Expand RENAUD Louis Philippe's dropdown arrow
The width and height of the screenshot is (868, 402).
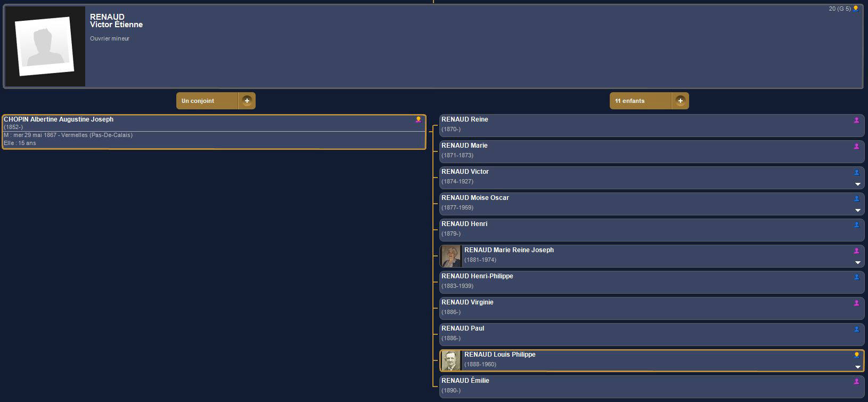(x=857, y=367)
